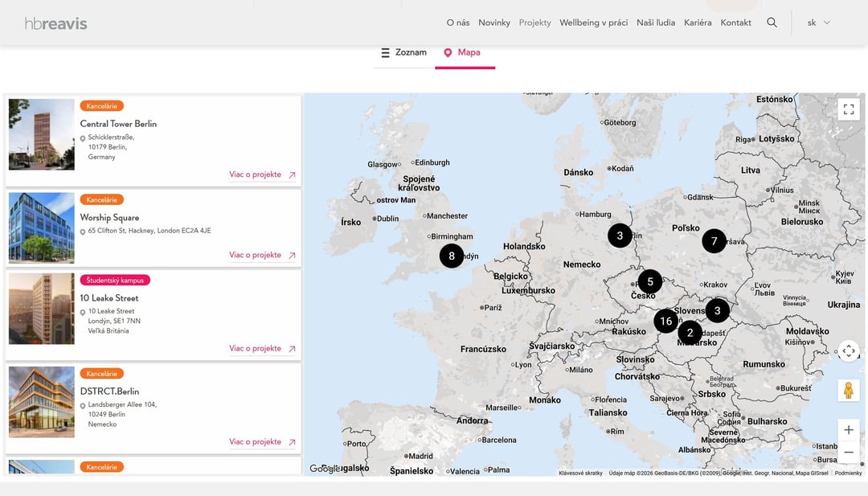868x496 pixels.
Task: Click the cluster marker 5 in Czechia
Action: (x=650, y=282)
